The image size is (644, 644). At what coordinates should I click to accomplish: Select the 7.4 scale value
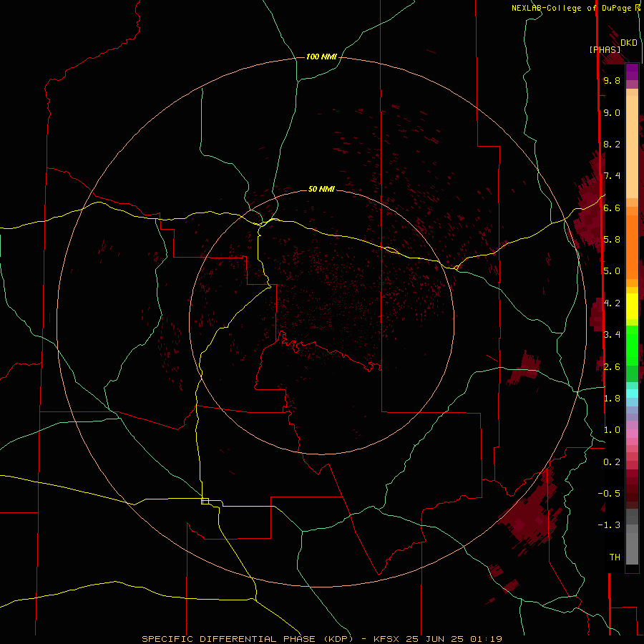(612, 176)
